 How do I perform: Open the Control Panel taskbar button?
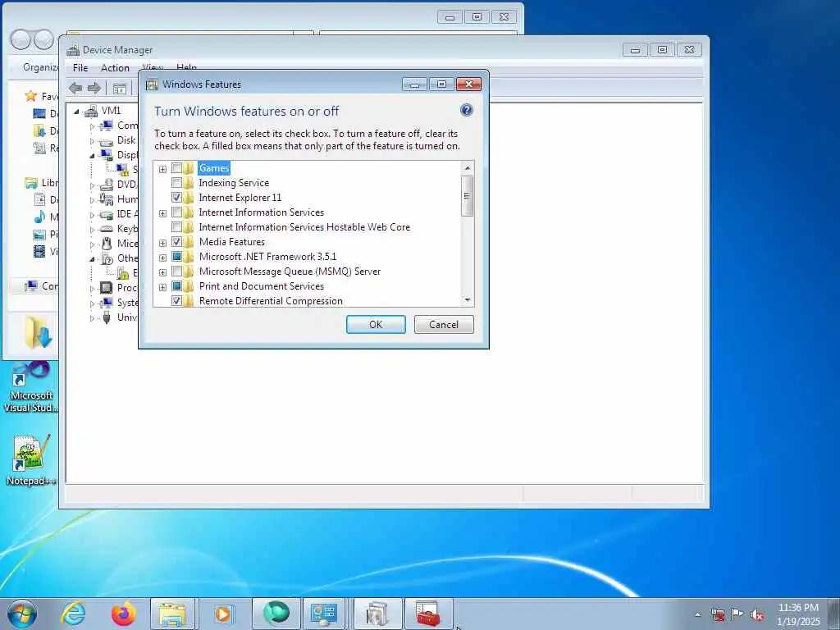[323, 614]
